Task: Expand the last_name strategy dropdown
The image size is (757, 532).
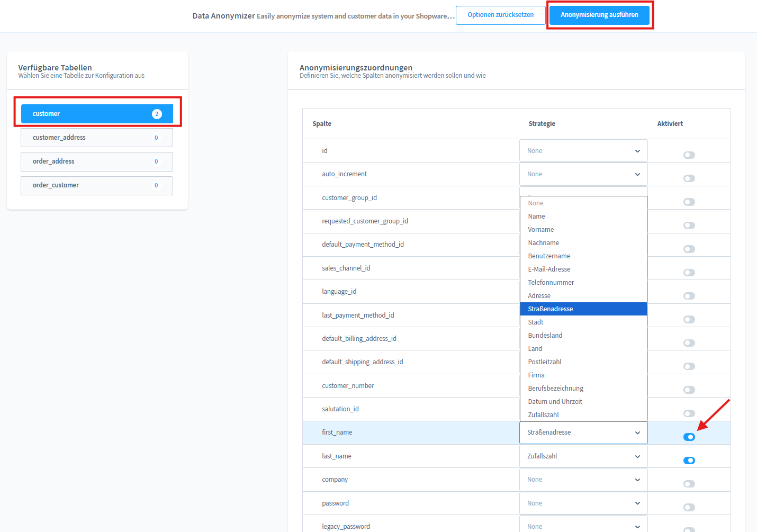Action: [x=583, y=456]
